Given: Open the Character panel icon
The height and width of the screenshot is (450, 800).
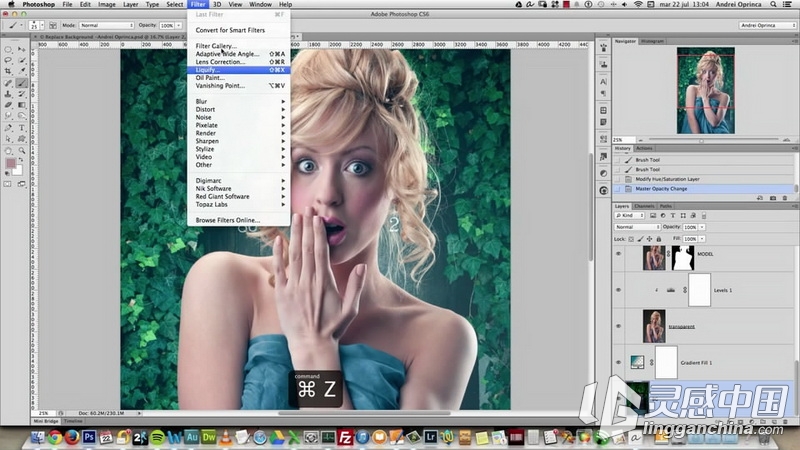Looking at the screenshot, I should pyautogui.click(x=604, y=82).
